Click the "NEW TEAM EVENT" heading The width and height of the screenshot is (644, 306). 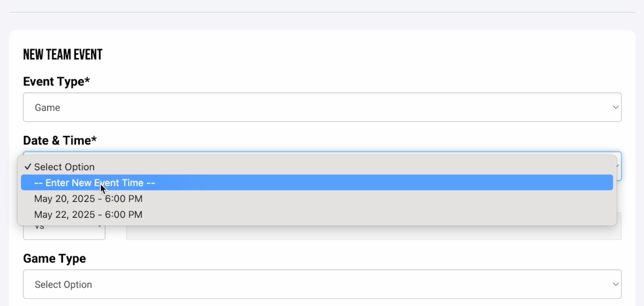[63, 55]
